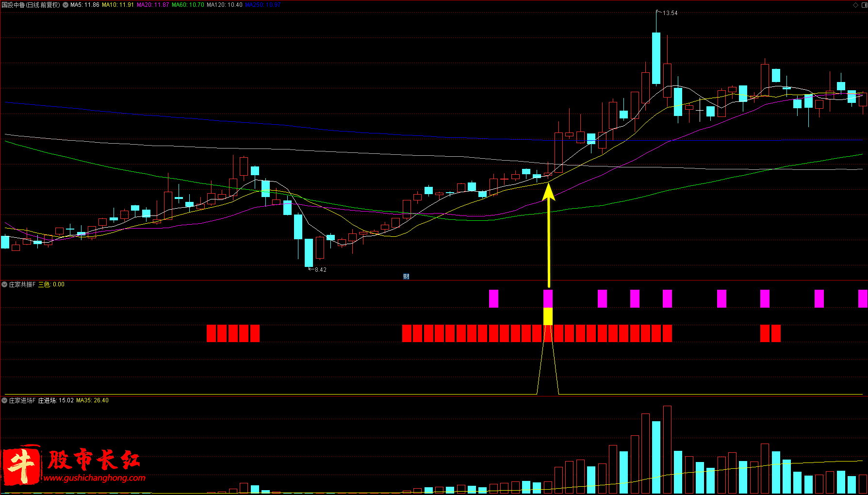Open the main chart indicator dropdown next to 国投中鲁
868x495 pixels.
(x=66, y=5)
